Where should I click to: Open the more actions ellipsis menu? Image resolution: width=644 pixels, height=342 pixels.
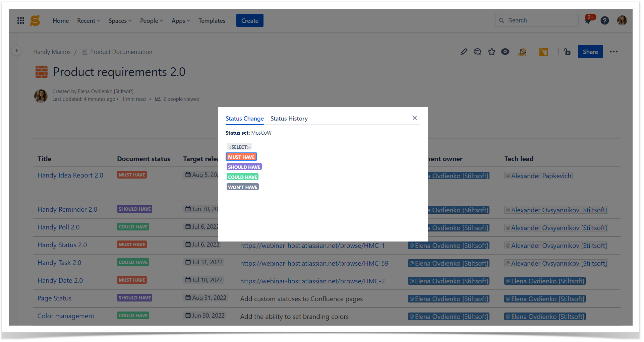point(614,52)
